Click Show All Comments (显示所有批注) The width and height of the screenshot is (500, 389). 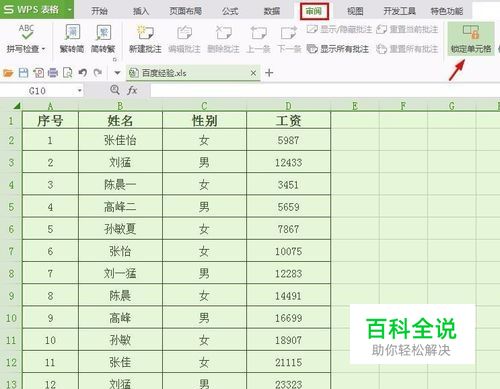(x=337, y=49)
